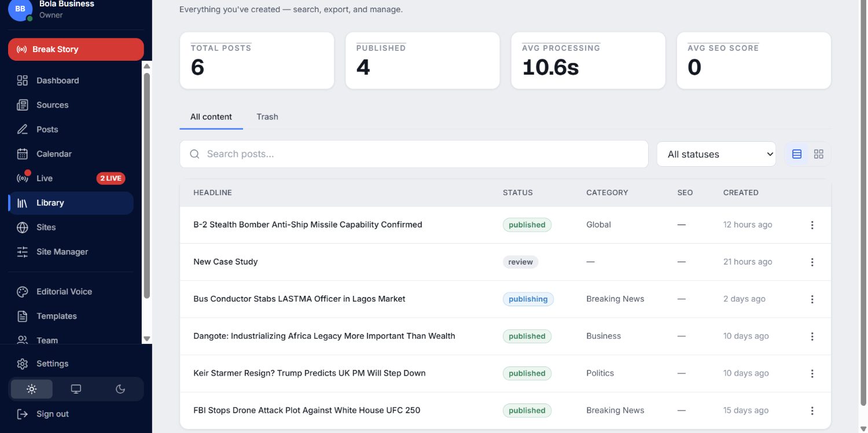Click the Sites globe icon
868x433 pixels.
pyautogui.click(x=23, y=227)
